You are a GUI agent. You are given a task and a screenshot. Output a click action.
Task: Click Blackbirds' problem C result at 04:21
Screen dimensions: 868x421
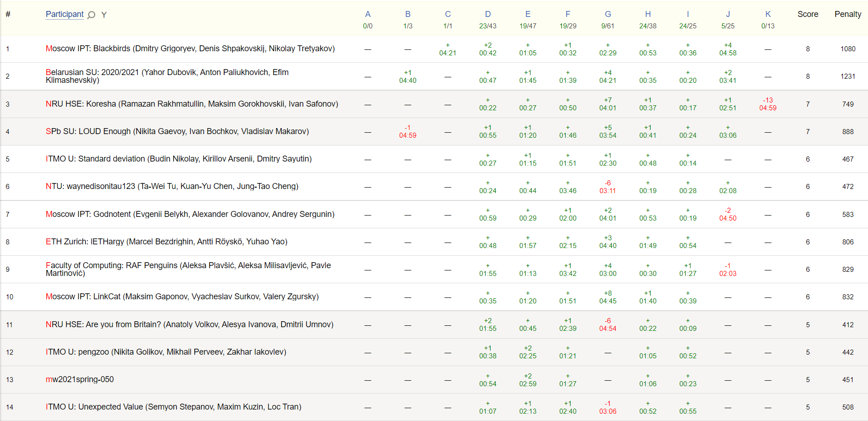[x=447, y=49]
